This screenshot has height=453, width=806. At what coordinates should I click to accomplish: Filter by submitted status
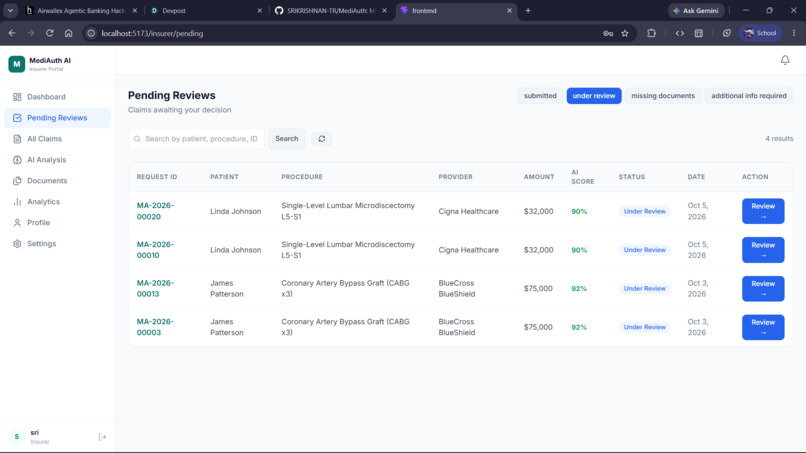pos(540,96)
